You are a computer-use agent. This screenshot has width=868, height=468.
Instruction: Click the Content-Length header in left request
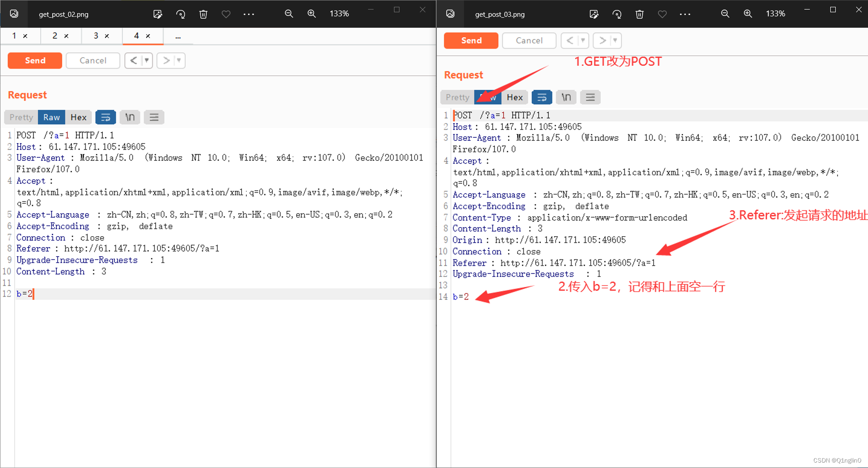tap(61, 272)
